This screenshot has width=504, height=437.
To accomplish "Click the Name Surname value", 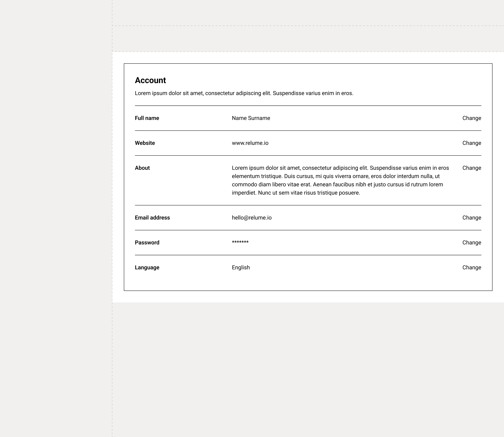I will point(251,118).
